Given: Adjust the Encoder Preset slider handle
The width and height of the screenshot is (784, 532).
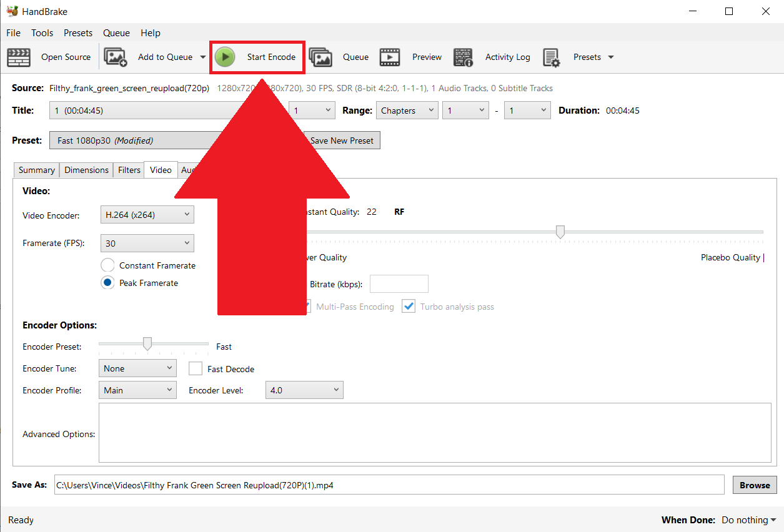Looking at the screenshot, I should (x=147, y=343).
